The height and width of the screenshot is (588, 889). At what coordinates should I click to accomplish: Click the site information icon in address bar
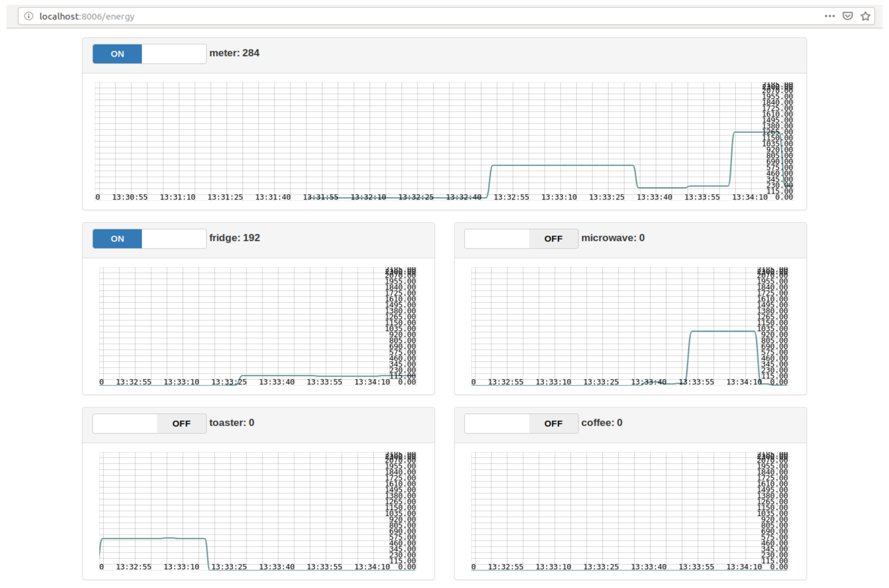29,16
